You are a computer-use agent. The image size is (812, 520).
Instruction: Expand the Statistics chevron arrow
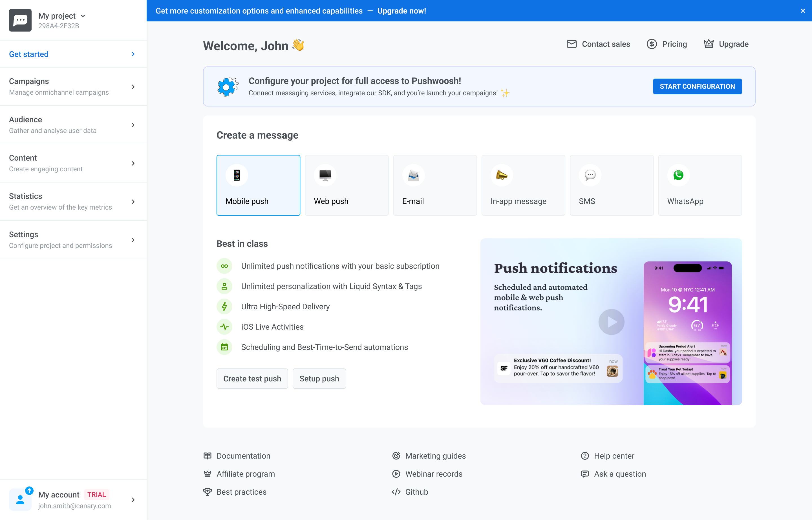[133, 202]
